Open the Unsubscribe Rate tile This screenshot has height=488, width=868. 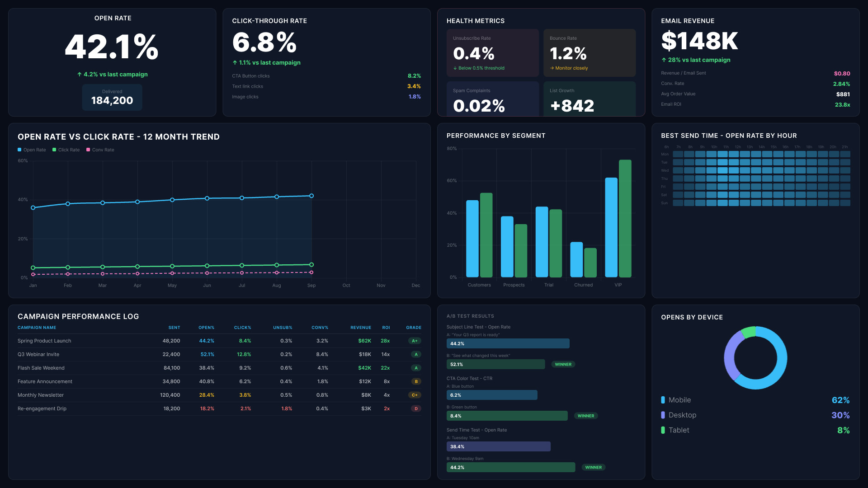492,53
